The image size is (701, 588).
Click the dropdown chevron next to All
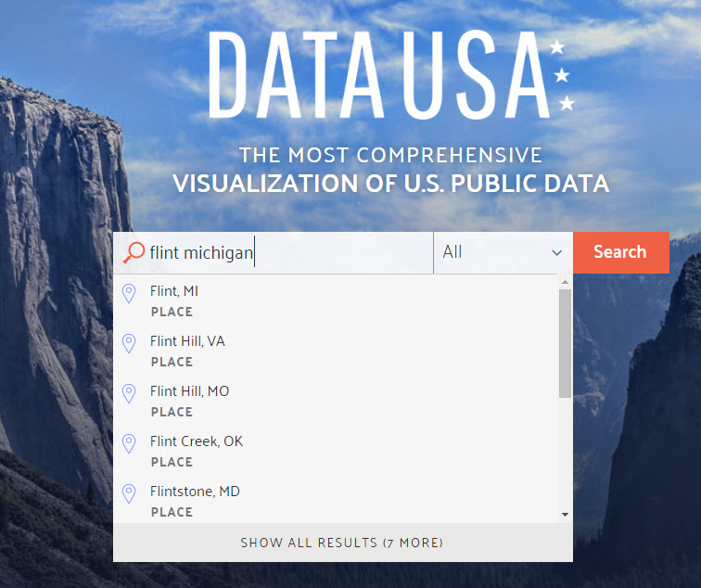pyautogui.click(x=556, y=252)
